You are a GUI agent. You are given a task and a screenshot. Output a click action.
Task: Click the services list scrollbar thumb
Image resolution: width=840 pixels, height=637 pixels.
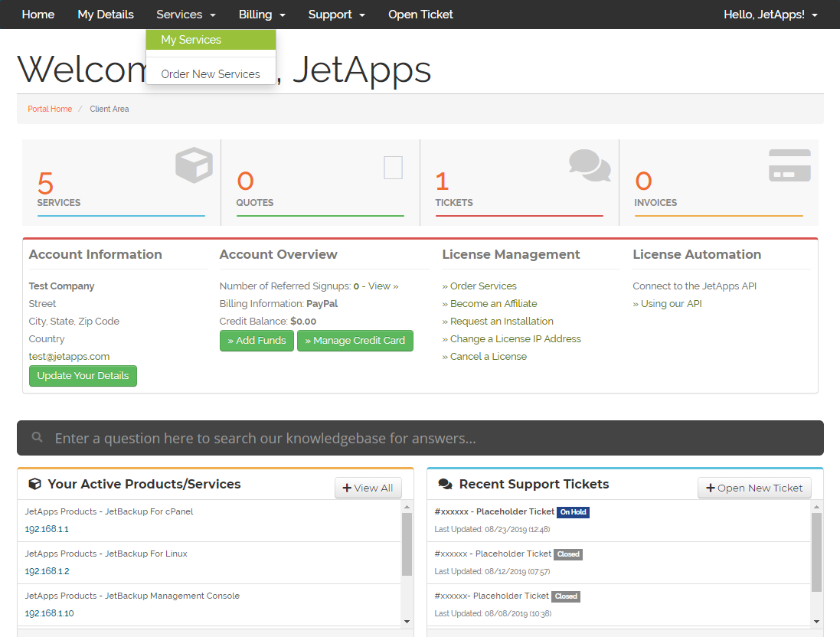click(x=407, y=544)
